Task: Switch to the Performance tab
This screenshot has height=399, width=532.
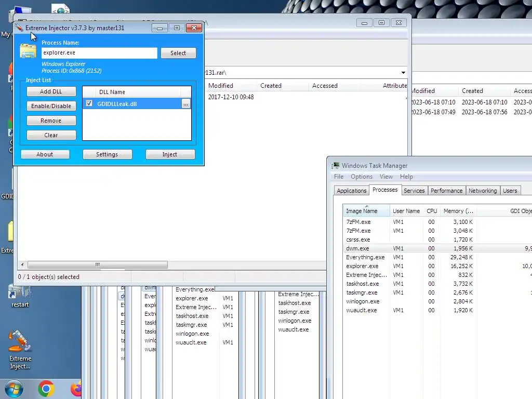Action: [446, 191]
